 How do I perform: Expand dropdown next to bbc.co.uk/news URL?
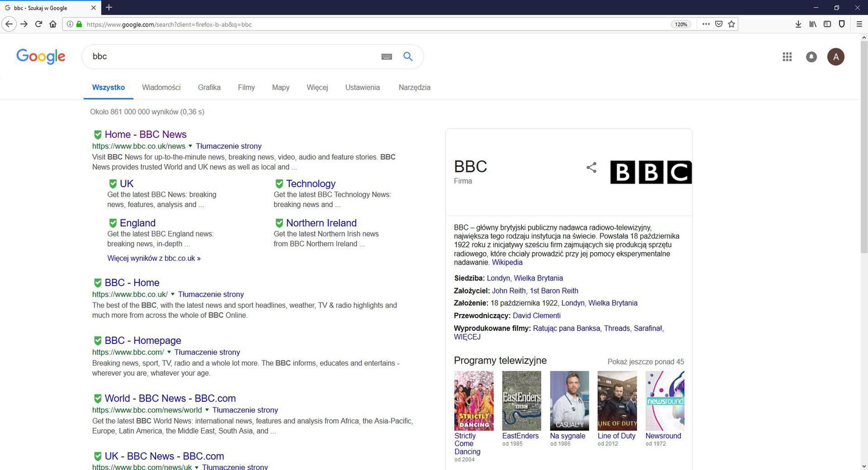pyautogui.click(x=190, y=146)
